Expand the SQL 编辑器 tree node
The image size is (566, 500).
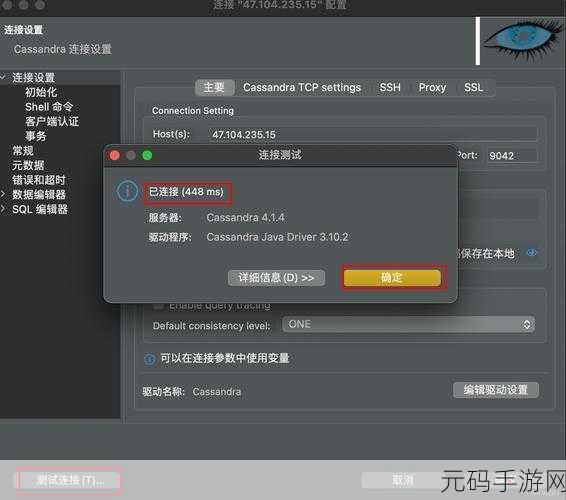[3, 209]
